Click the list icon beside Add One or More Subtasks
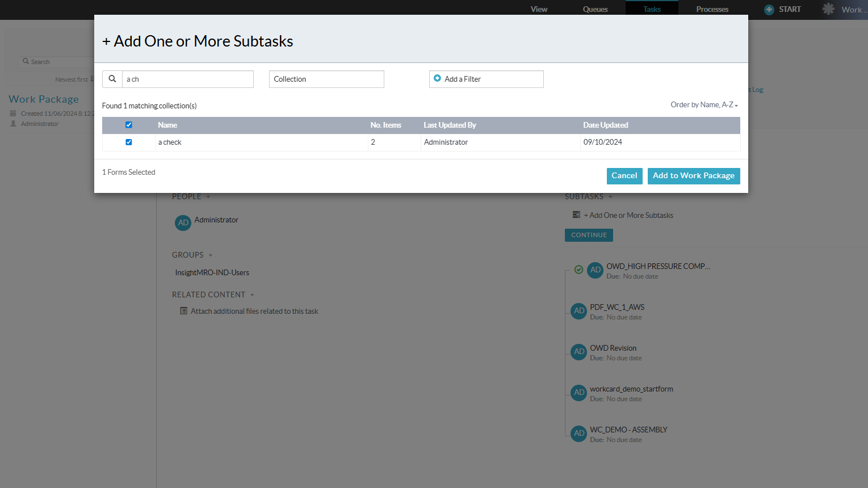 click(577, 215)
